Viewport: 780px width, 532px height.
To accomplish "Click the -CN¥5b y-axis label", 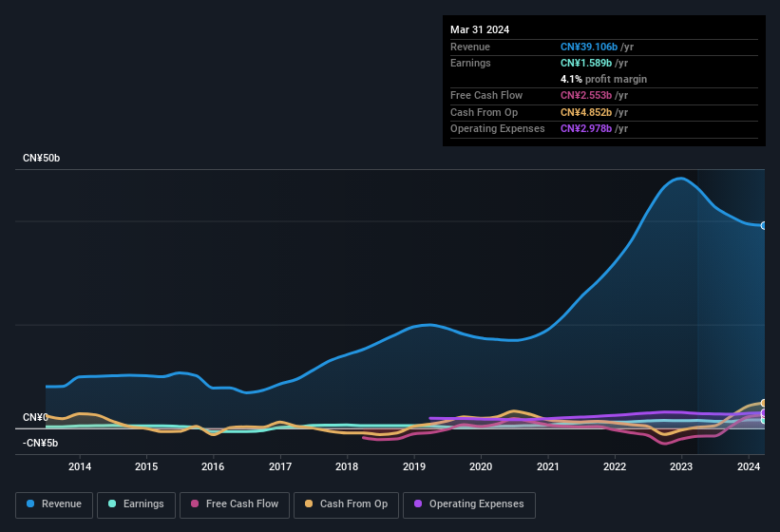I will click(x=40, y=443).
